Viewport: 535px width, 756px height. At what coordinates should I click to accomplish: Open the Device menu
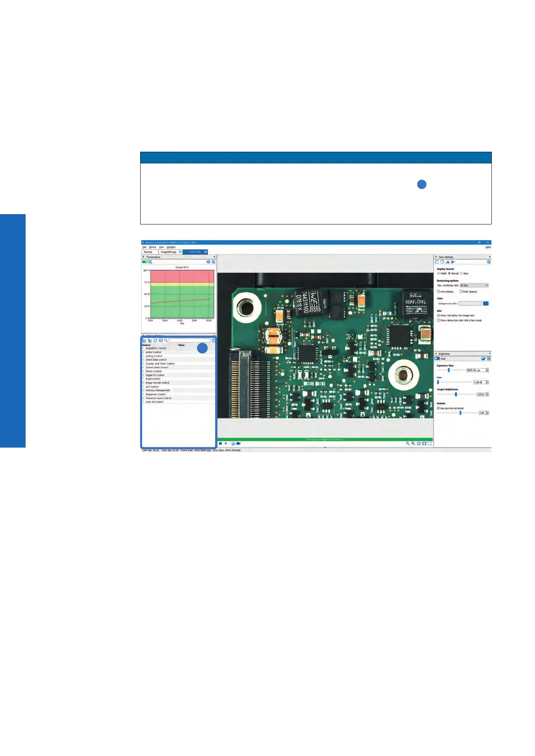pos(153,247)
